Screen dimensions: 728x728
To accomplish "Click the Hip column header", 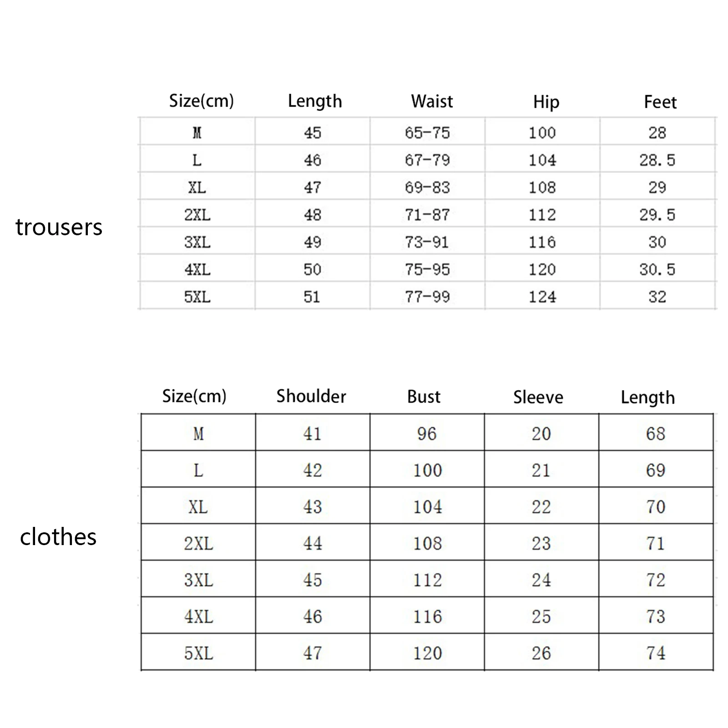I will pyautogui.click(x=546, y=102).
